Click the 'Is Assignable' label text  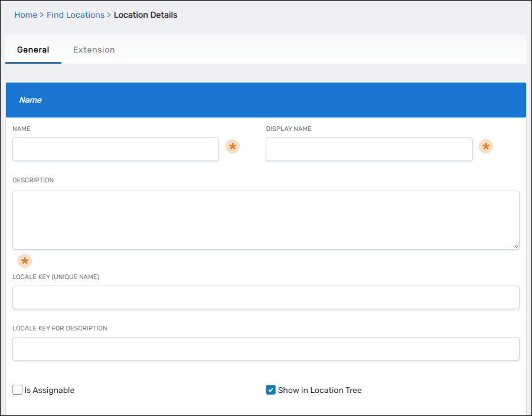(50, 390)
